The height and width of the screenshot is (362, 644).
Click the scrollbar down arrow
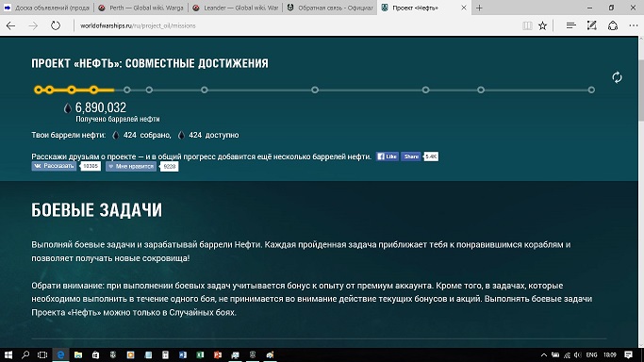tap(641, 345)
